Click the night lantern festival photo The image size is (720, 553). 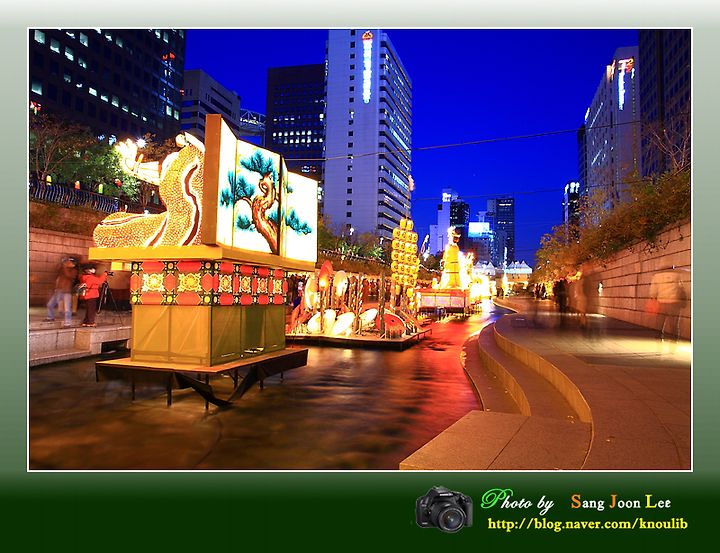[x=360, y=249]
